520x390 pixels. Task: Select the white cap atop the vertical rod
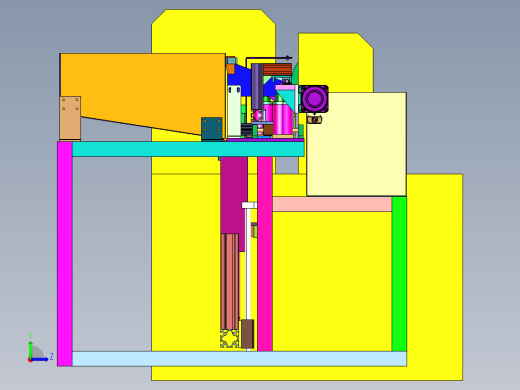pos(249,205)
